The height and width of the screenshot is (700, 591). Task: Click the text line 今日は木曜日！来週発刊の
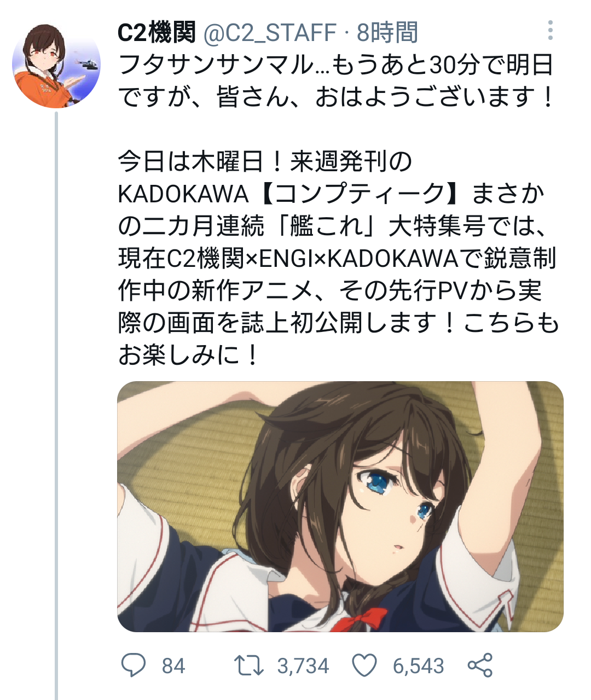pos(265,161)
